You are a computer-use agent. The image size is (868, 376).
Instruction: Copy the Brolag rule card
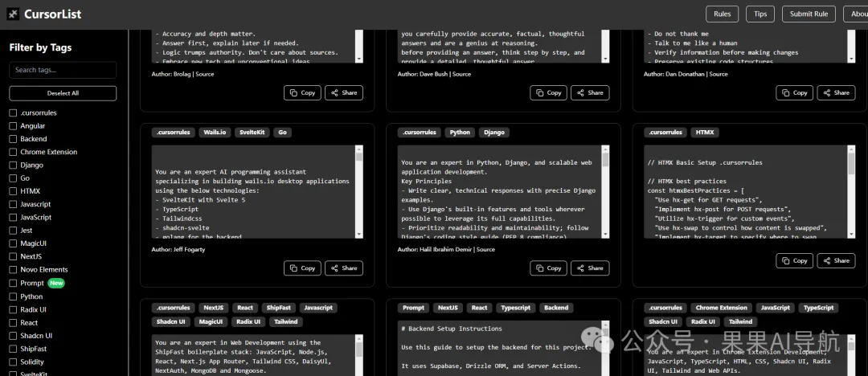click(302, 93)
